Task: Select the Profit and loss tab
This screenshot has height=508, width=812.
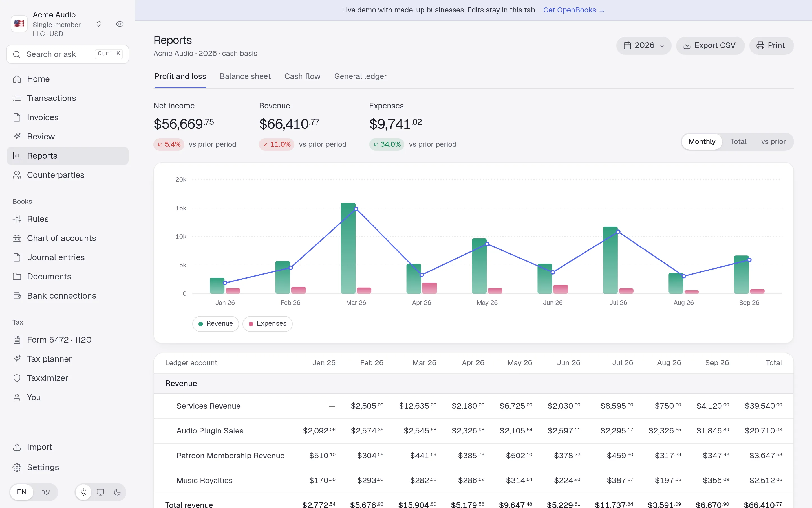Action: click(180, 76)
